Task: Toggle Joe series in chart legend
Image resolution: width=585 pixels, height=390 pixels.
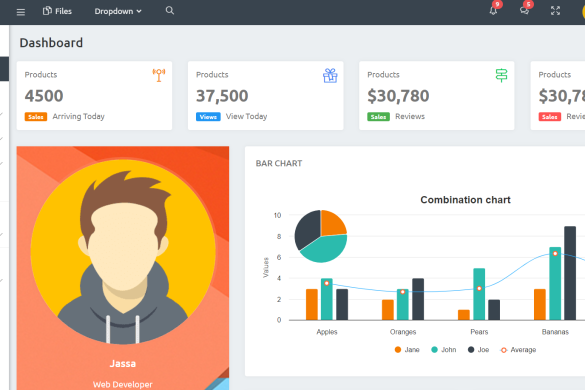Action: 478,350
